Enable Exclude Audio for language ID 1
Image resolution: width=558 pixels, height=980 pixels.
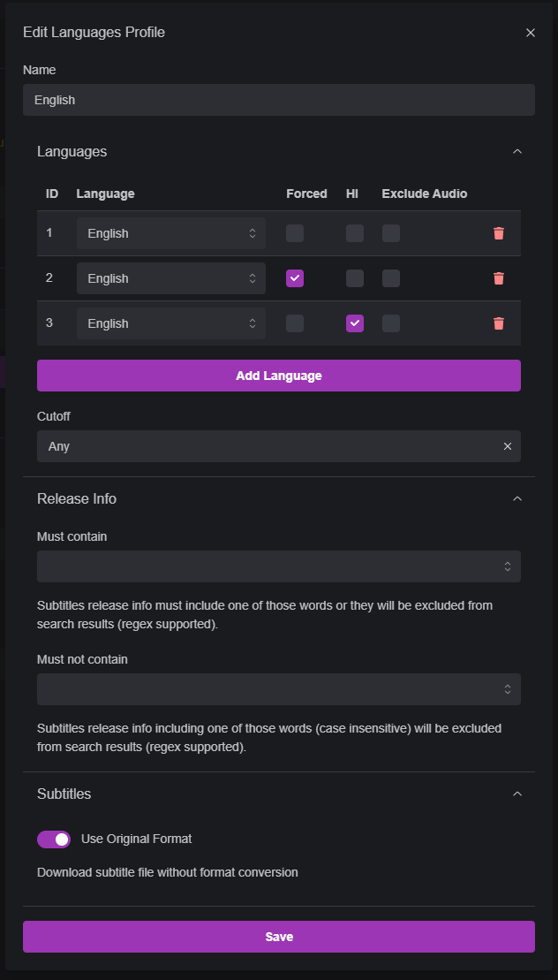tap(391, 233)
